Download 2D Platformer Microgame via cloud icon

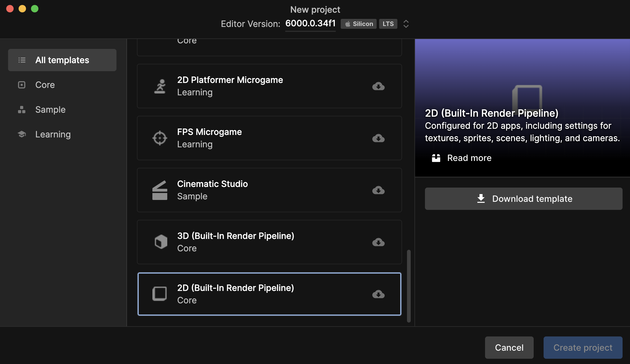click(378, 86)
